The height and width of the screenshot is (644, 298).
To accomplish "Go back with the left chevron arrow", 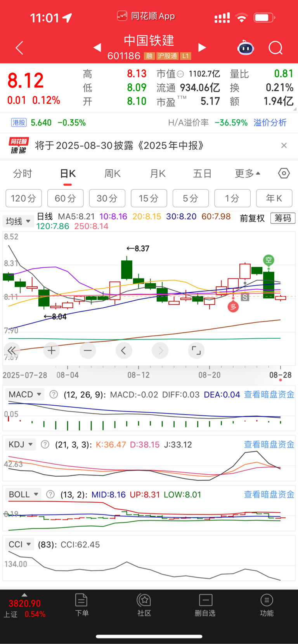I will pos(19,48).
